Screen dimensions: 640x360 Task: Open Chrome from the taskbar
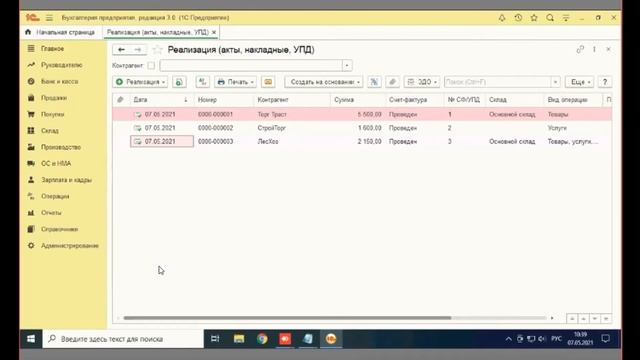[x=262, y=339]
